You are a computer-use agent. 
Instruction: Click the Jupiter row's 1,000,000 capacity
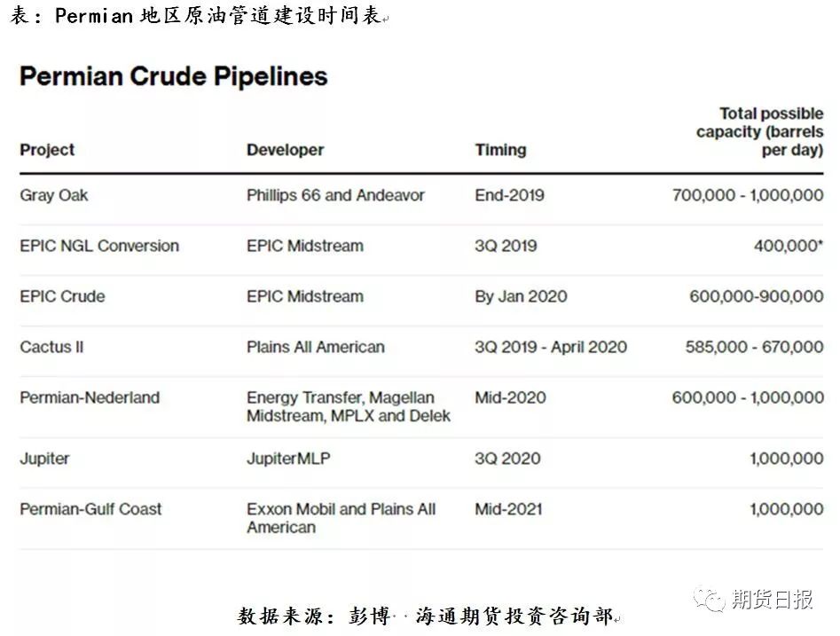[x=787, y=459]
